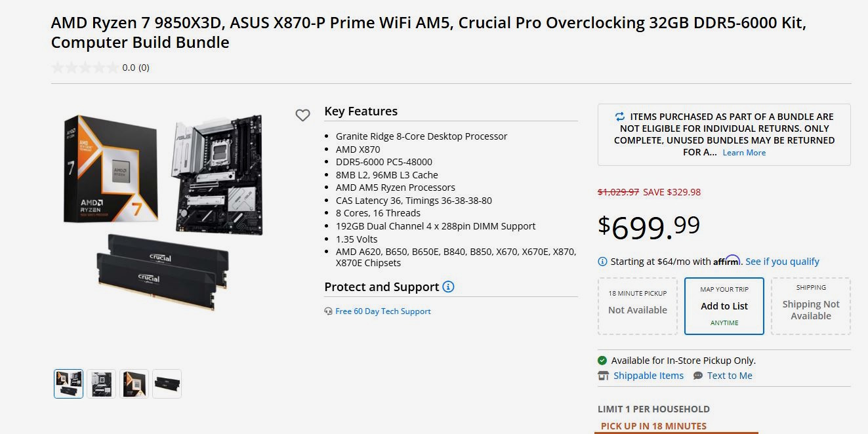Image resolution: width=868 pixels, height=434 pixels.
Task: Click the heart wishlist icon
Action: click(x=303, y=115)
